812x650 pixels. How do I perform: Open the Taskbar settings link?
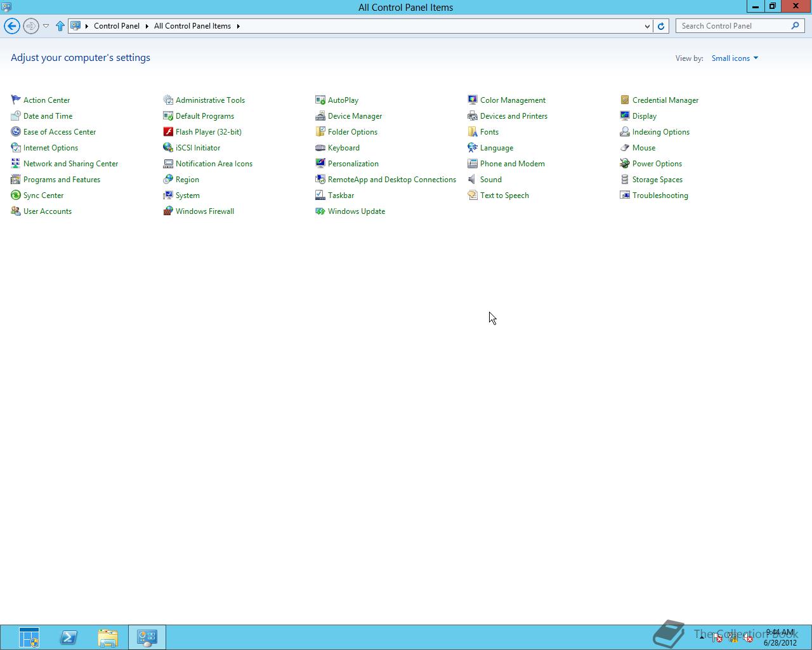[x=341, y=195]
